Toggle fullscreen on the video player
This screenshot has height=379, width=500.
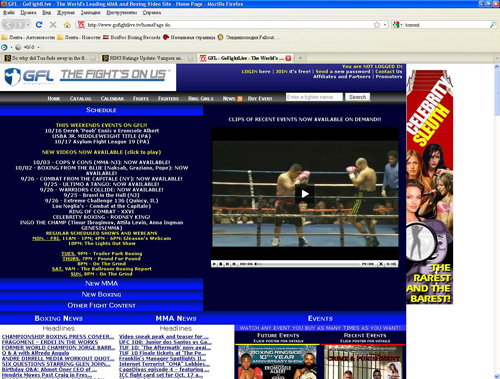coord(381,264)
